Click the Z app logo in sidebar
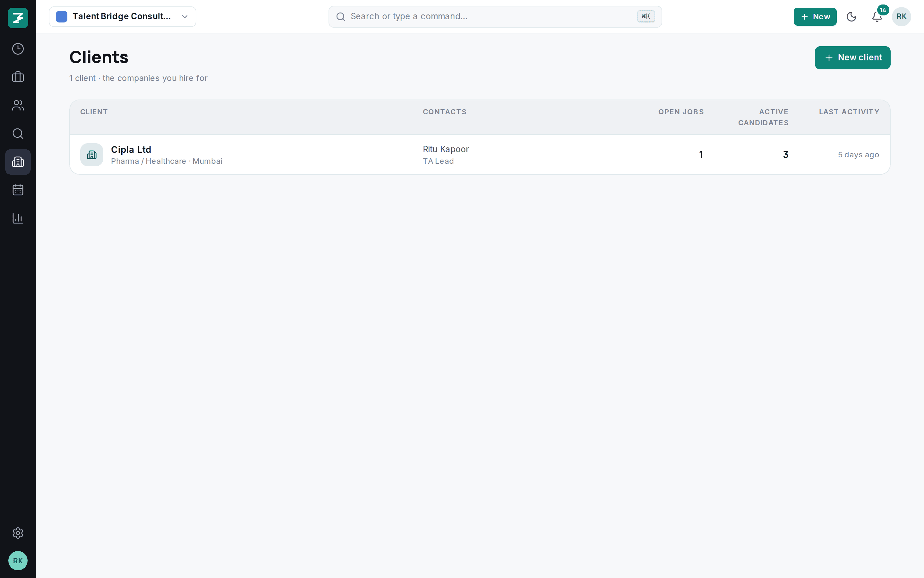Viewport: 924px width, 578px height. 18,18
